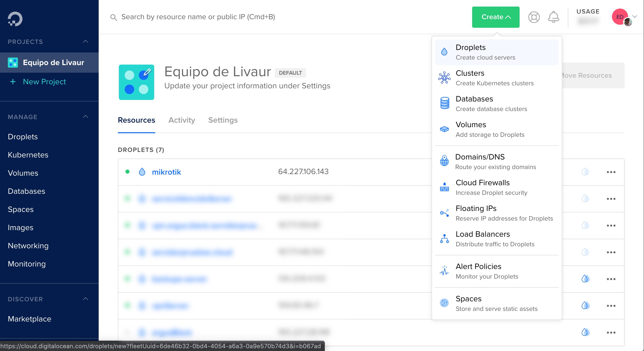Choose Floating IPs in the Create menu
This screenshot has height=351, width=644.
[497, 213]
